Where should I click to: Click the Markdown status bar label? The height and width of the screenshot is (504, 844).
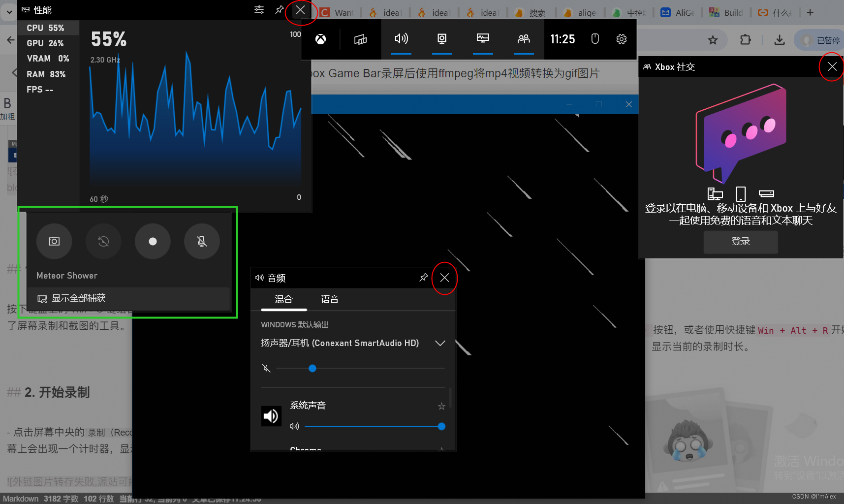pos(21,499)
